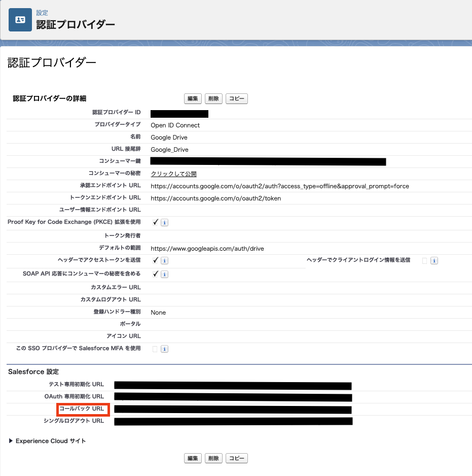Click the top コピー button
This screenshot has height=476, width=472.
[x=236, y=99]
